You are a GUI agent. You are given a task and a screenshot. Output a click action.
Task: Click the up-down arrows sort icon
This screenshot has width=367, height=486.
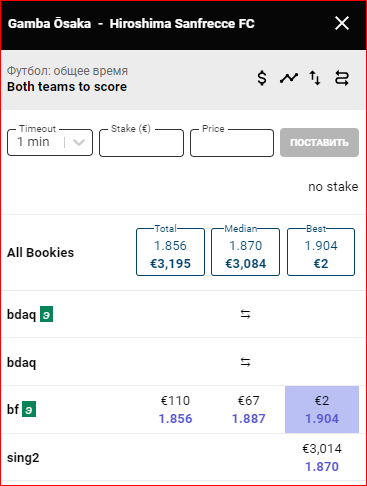[315, 78]
